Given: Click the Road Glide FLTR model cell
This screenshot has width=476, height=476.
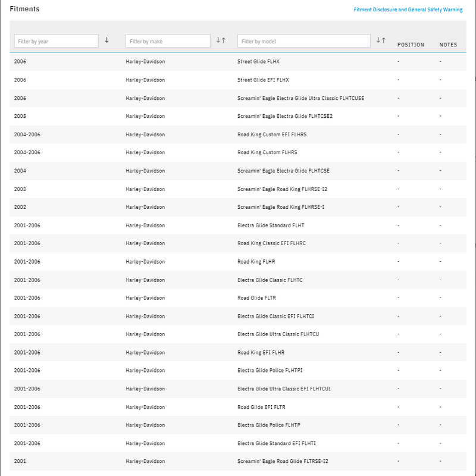Looking at the screenshot, I should 256,298.
